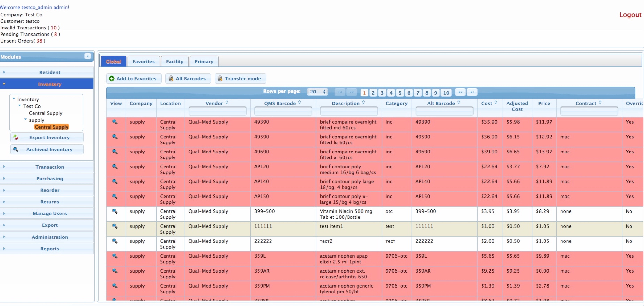Screen dimensions: 644x306
Task: Collapse the Modules panel arrow icon
Action: 87,56
